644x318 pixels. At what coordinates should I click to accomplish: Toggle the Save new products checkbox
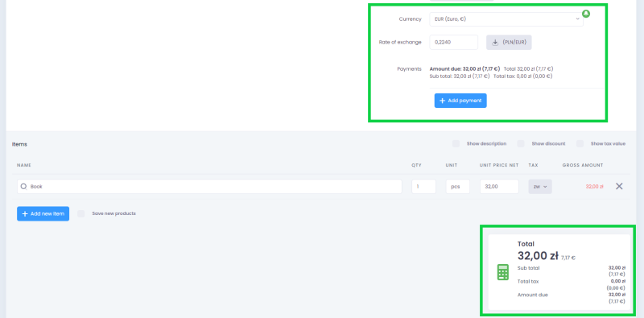[x=81, y=213]
